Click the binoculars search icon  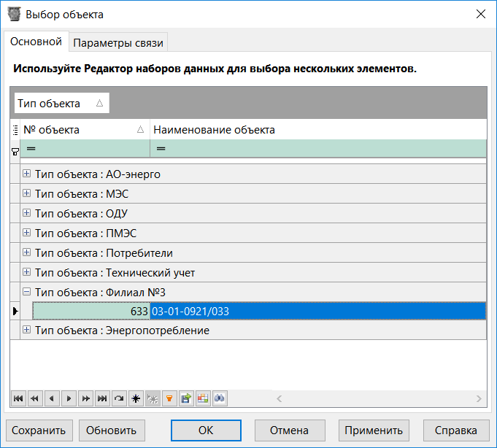tap(220, 398)
